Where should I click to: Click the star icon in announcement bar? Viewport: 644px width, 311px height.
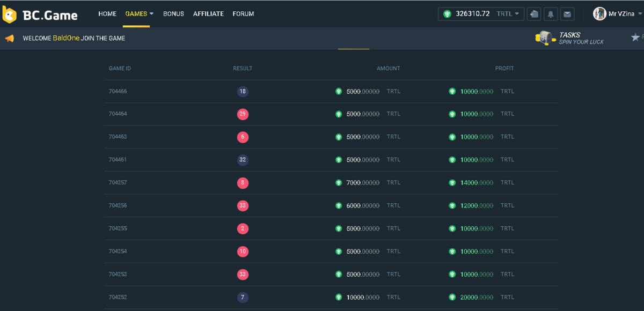(x=635, y=38)
